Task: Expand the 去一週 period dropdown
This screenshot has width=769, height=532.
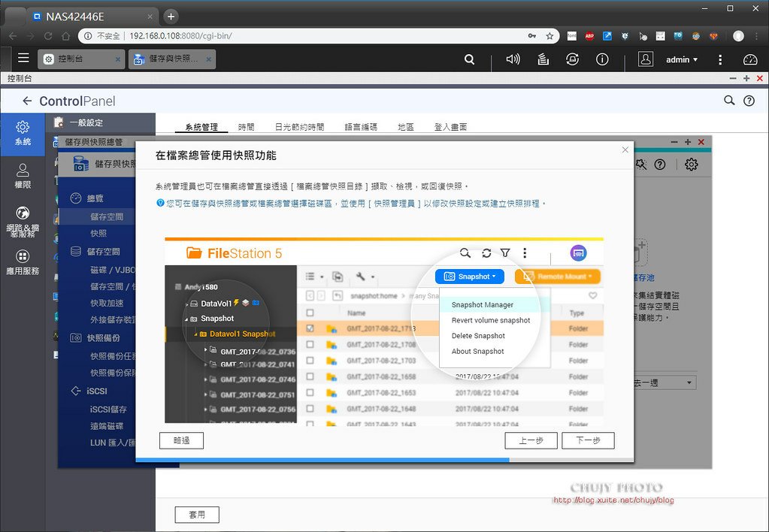Action: pyautogui.click(x=665, y=382)
